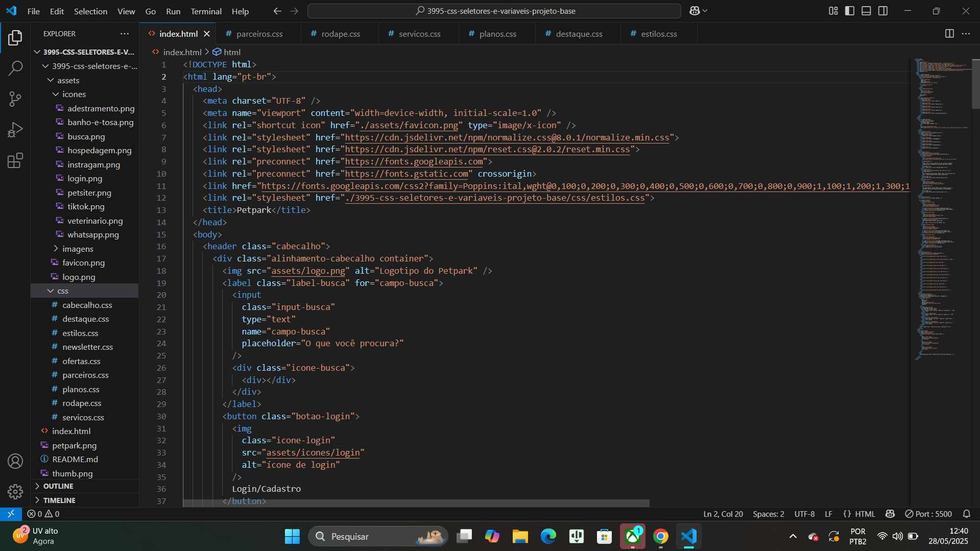Click the horizontal editor scrollbar

[x=416, y=503]
